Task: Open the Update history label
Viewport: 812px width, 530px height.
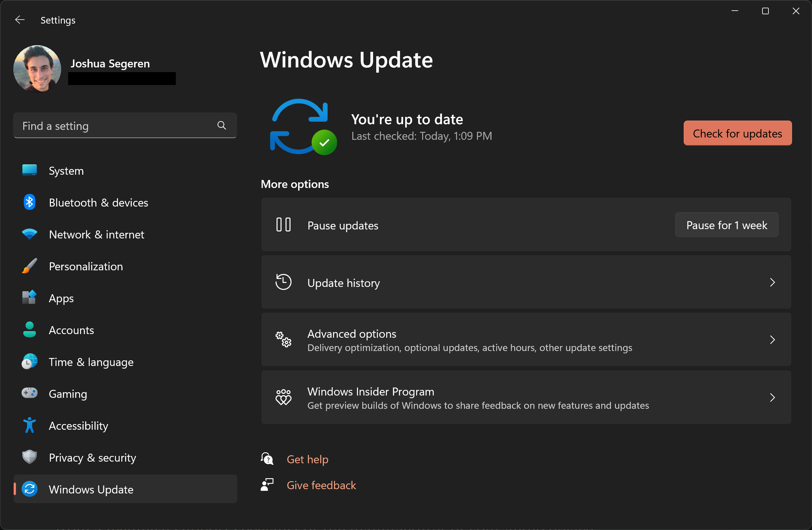Action: pyautogui.click(x=344, y=283)
